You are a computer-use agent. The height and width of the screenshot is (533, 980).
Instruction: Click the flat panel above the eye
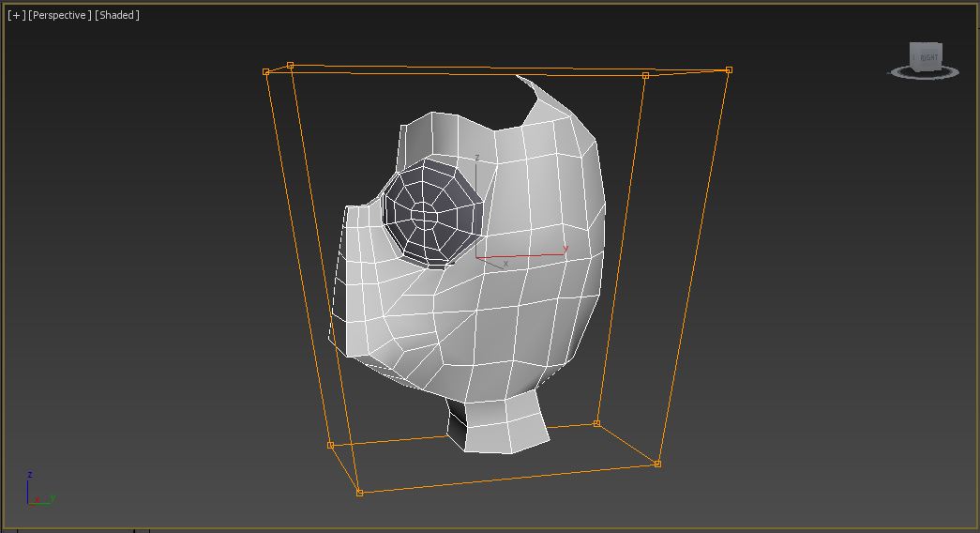coord(433,136)
